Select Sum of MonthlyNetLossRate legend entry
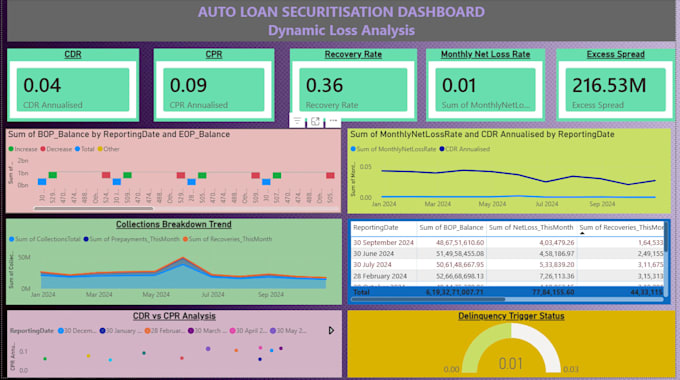The width and height of the screenshot is (680, 380). point(393,149)
